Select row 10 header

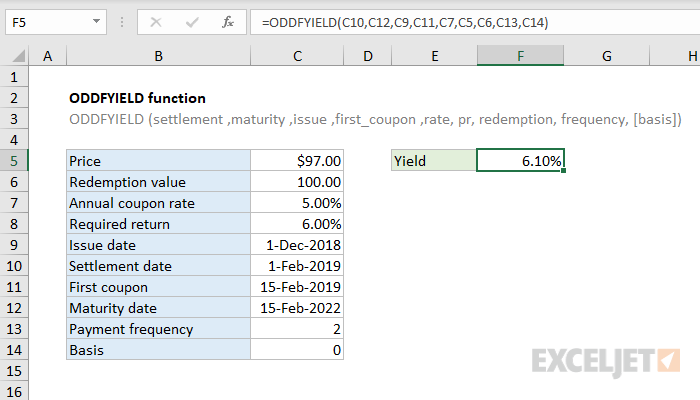point(14,266)
